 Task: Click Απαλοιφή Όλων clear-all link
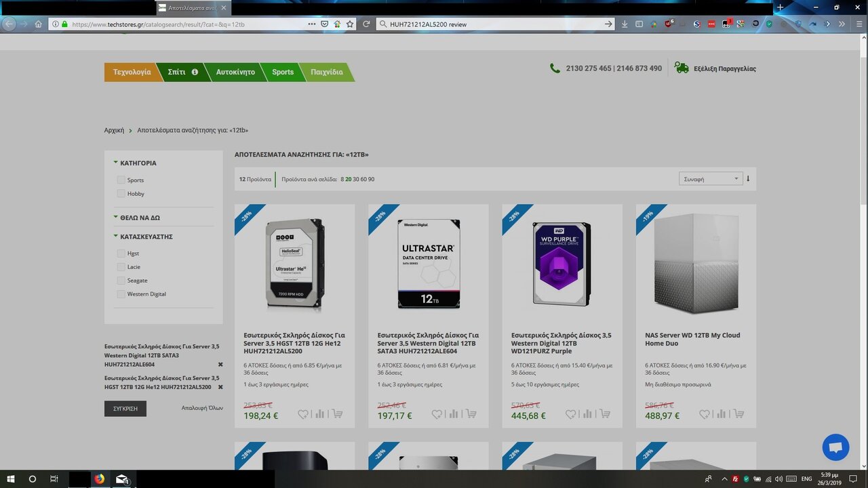pyautogui.click(x=202, y=408)
